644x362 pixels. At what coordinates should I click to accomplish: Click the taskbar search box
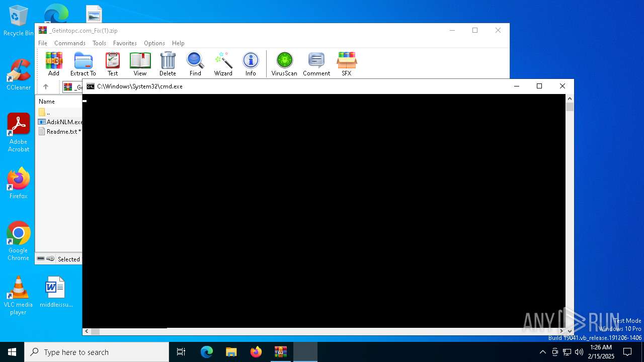coord(97,352)
